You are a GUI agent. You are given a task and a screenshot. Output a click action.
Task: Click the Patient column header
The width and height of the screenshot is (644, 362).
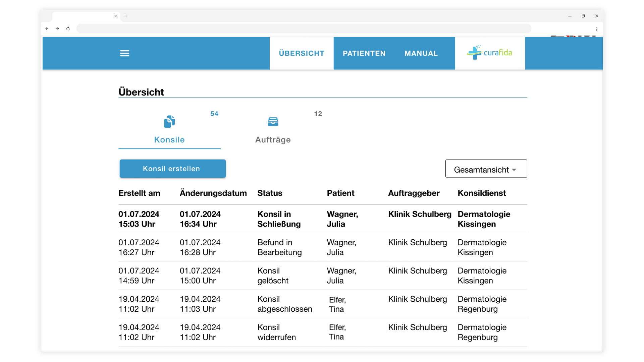[340, 193]
